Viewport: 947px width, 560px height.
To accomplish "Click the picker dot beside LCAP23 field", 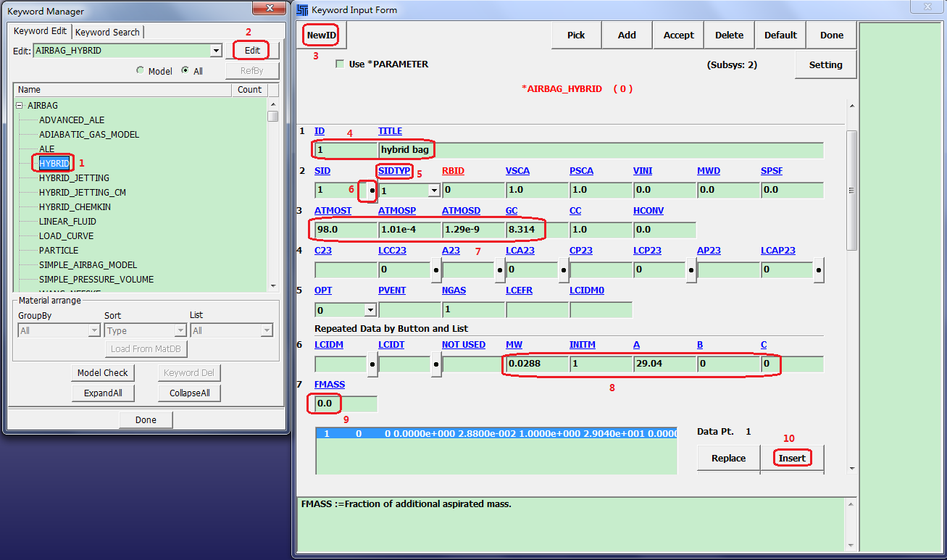I will point(818,270).
